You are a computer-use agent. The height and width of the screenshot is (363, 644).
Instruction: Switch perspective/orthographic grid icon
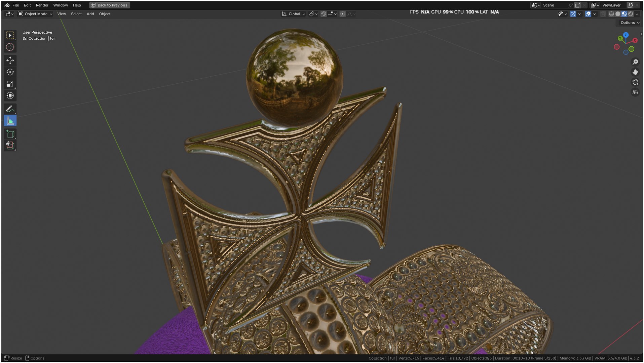(x=635, y=92)
